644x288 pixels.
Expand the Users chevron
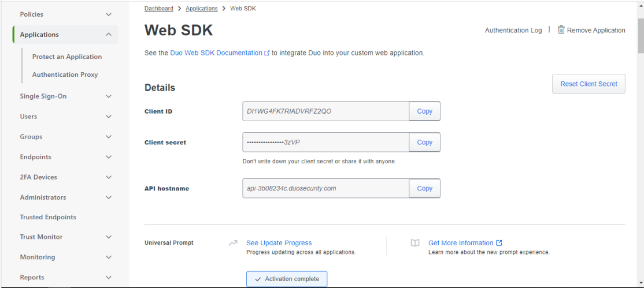[x=109, y=117]
